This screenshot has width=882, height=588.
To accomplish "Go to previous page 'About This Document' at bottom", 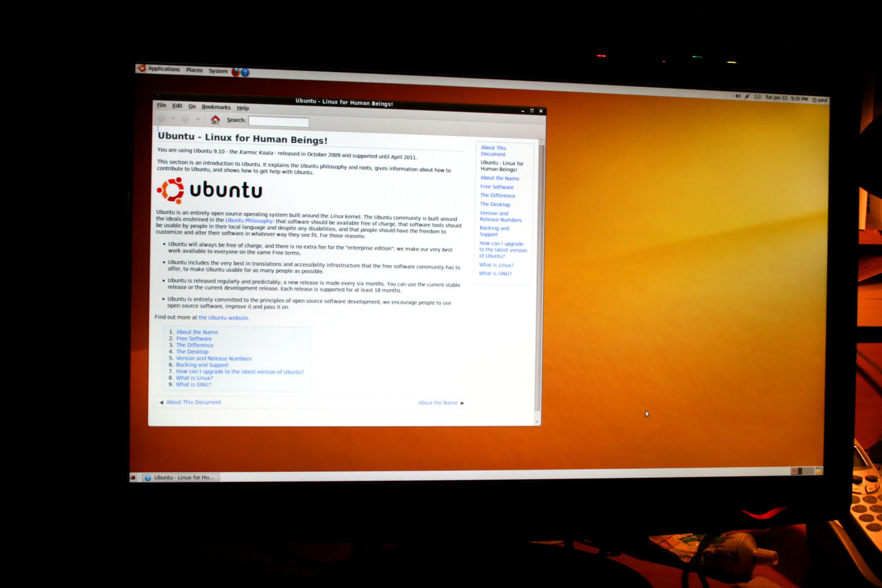I will [191, 402].
